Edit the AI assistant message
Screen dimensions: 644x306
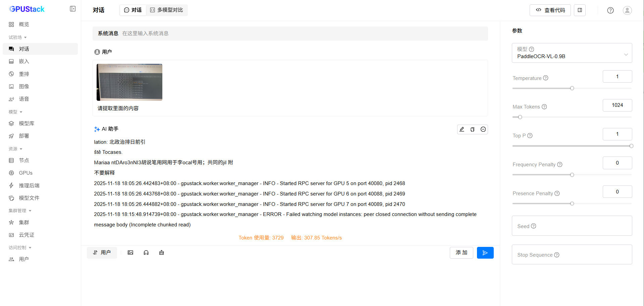pyautogui.click(x=462, y=129)
